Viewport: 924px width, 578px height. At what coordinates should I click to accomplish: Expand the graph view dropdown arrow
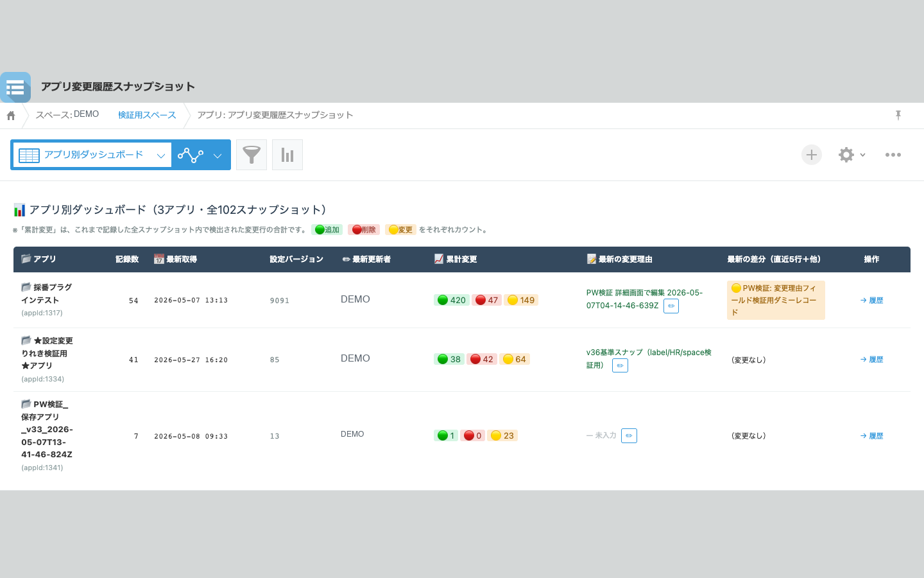click(218, 155)
